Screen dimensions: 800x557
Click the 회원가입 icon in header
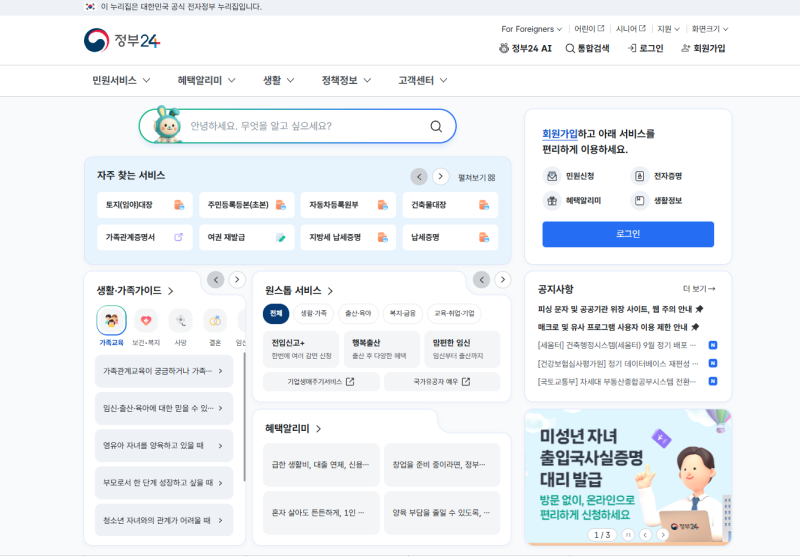point(686,48)
